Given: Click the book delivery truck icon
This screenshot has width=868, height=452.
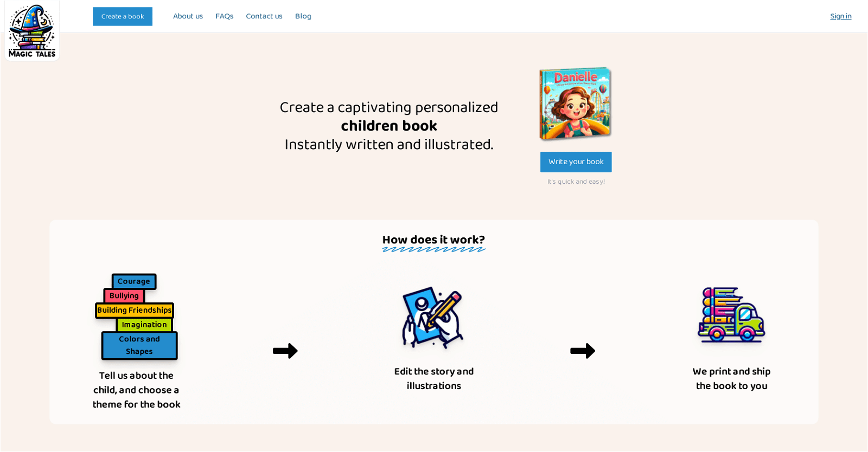Looking at the screenshot, I should point(731,315).
